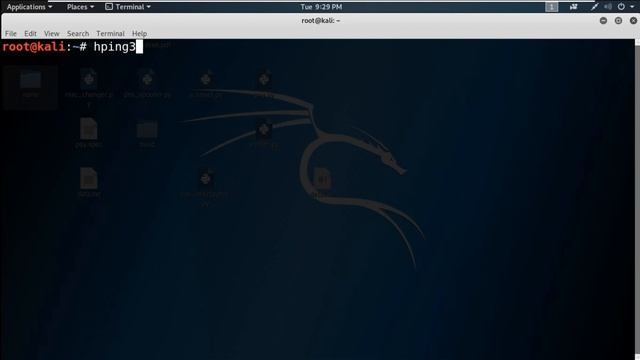Screen dimensions: 640x360
Task: Open the File menu in terminal
Action: click(11, 33)
